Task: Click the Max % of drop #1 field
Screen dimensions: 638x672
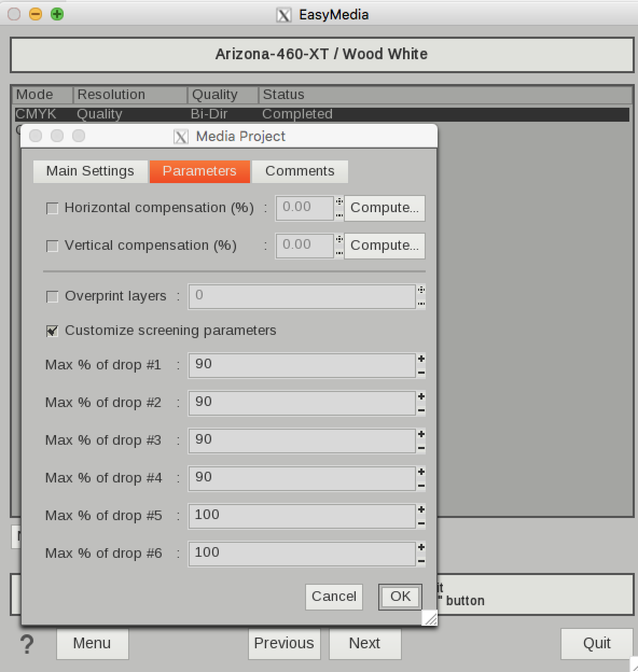Action: (302, 365)
